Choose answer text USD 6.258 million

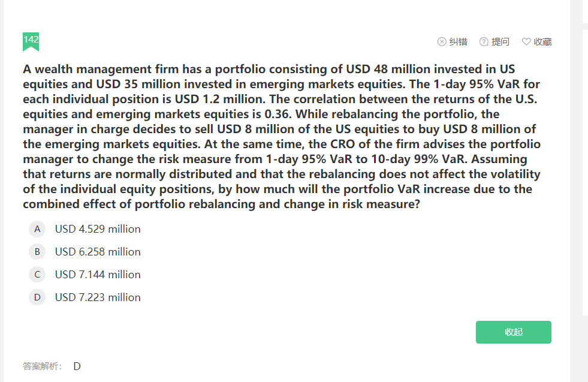[98, 252]
